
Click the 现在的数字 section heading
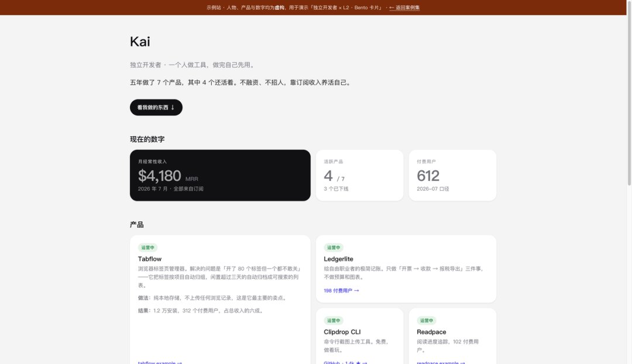(147, 139)
